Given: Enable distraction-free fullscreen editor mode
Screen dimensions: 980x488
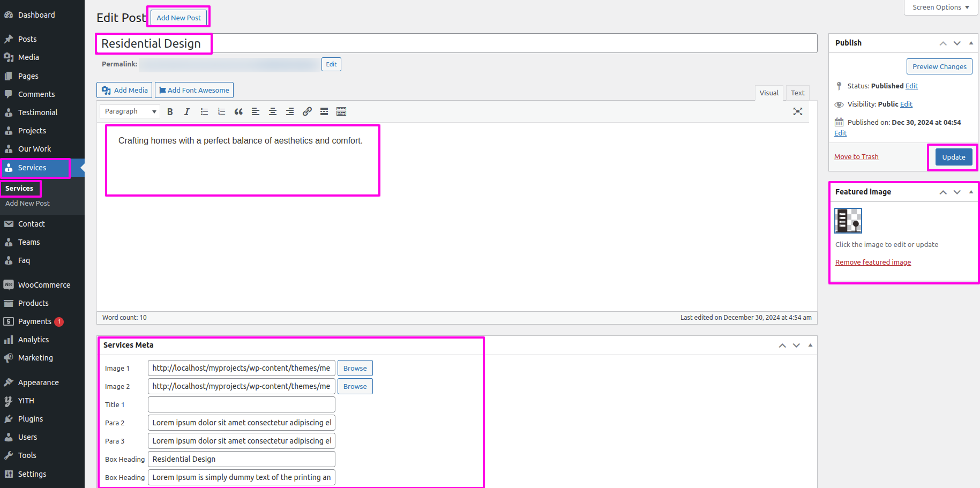Looking at the screenshot, I should pyautogui.click(x=798, y=111).
